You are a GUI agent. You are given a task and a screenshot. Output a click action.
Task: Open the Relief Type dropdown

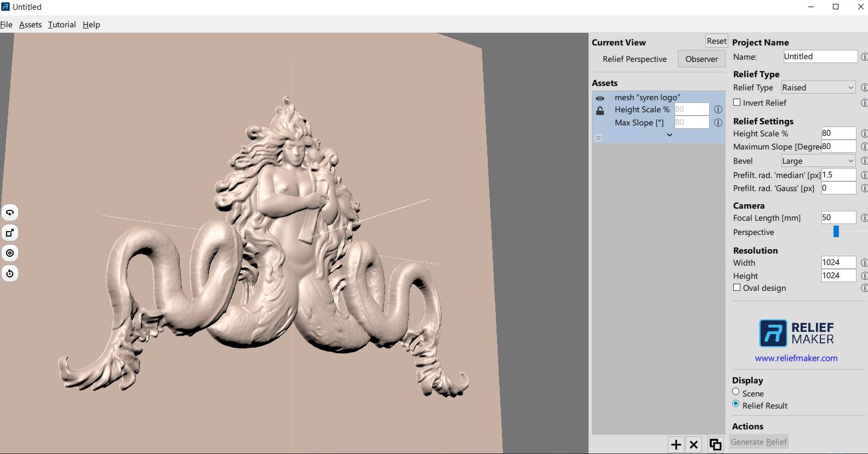(x=818, y=88)
